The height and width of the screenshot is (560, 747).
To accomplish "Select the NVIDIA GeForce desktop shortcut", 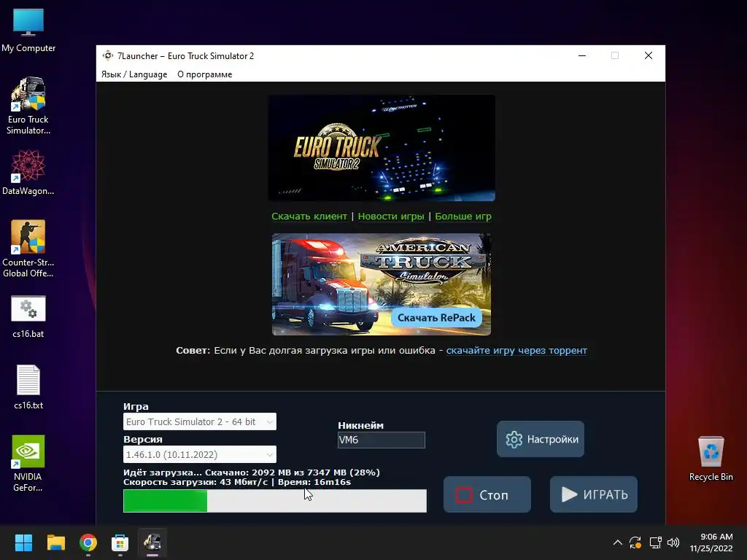I will click(28, 463).
